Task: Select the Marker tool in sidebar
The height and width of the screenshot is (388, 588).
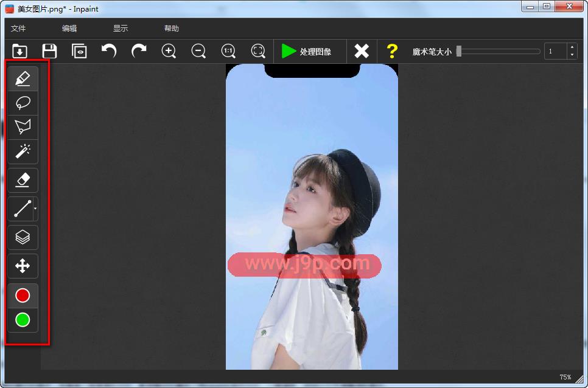Action: coord(23,78)
